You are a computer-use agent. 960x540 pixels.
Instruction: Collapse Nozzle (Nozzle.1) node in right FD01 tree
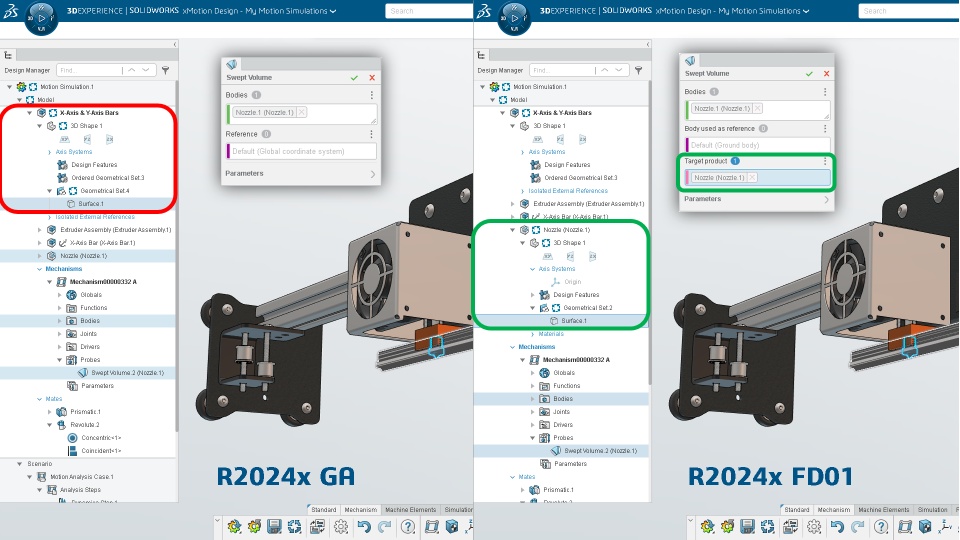[512, 230]
